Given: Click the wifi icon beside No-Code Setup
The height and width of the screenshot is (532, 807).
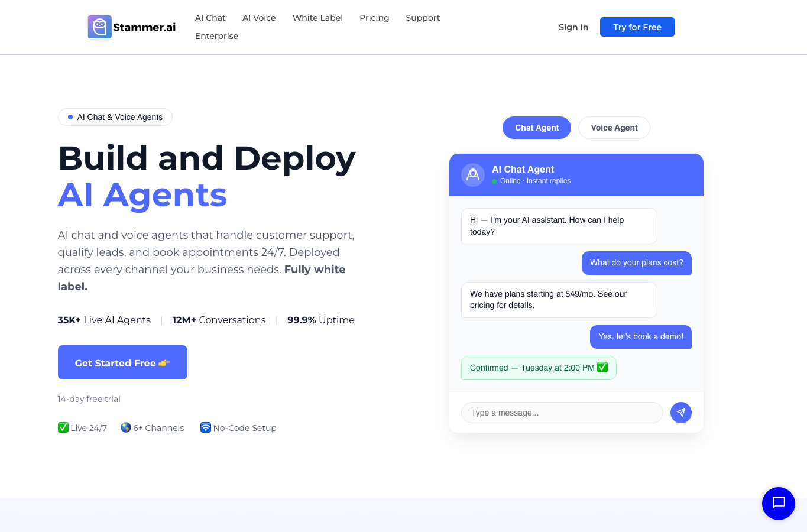Looking at the screenshot, I should pyautogui.click(x=206, y=427).
